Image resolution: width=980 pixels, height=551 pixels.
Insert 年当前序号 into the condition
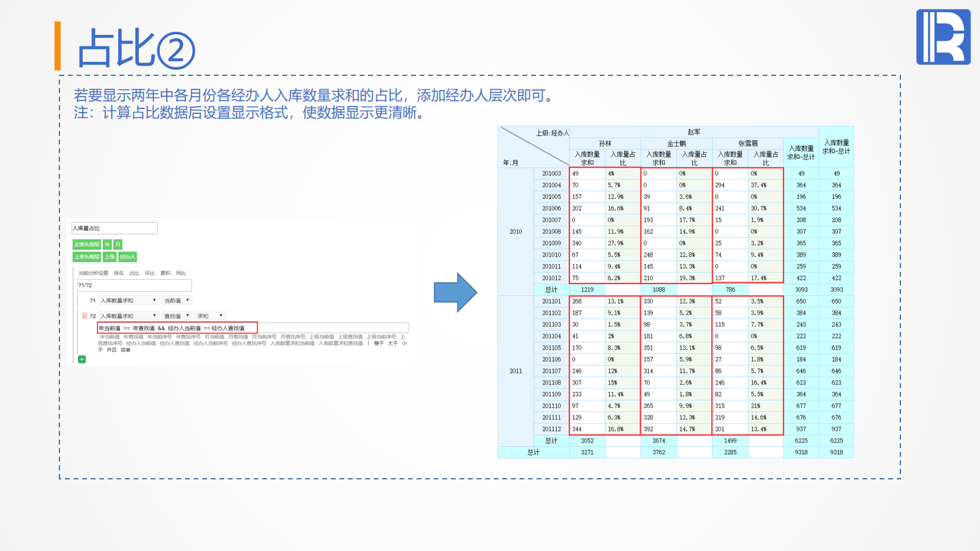tap(160, 337)
